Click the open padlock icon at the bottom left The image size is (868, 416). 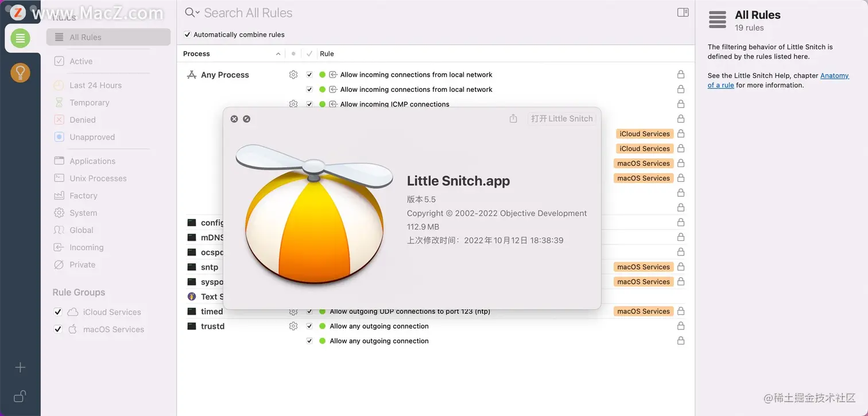[x=20, y=396]
